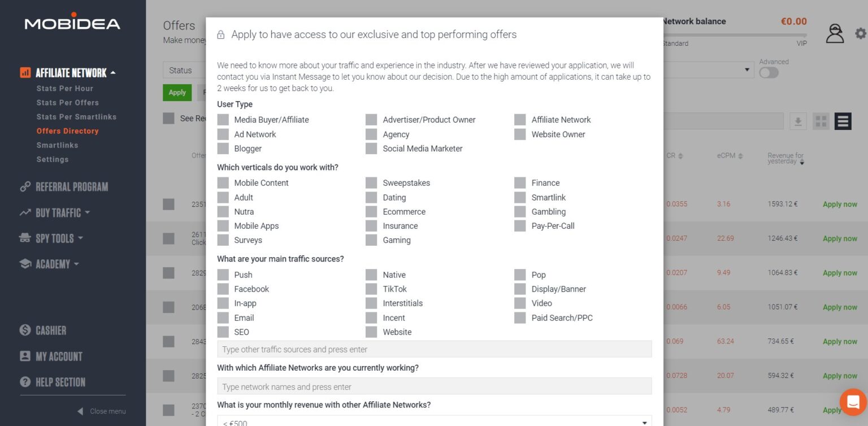Switch to grid view layout icon
Screen dimensions: 868x426
pos(821,121)
